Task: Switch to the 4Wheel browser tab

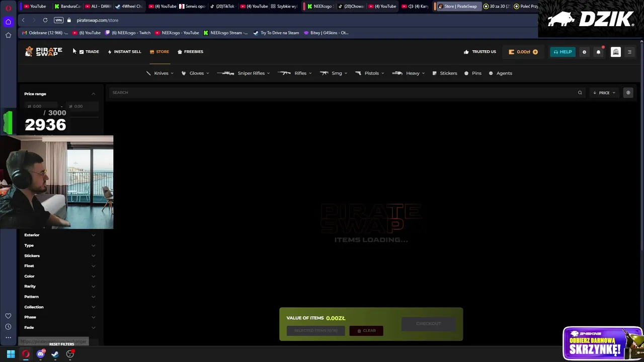Action: [x=129, y=7]
